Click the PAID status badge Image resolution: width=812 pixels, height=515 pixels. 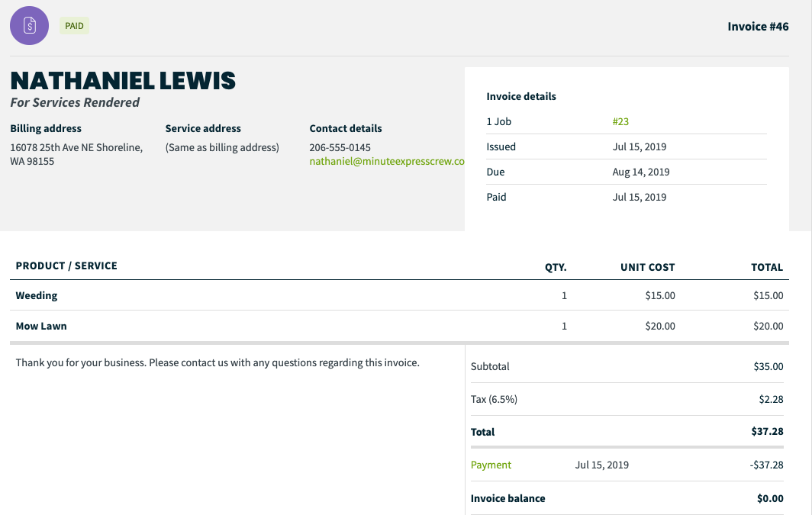[74, 26]
